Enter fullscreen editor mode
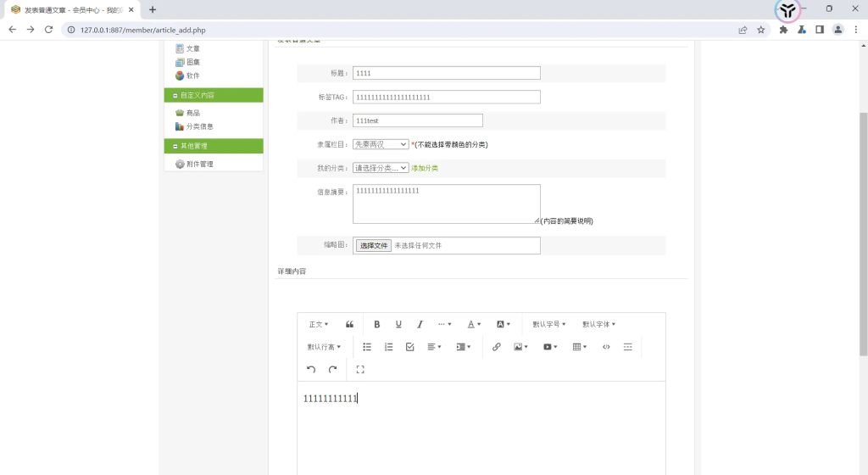 coord(360,370)
